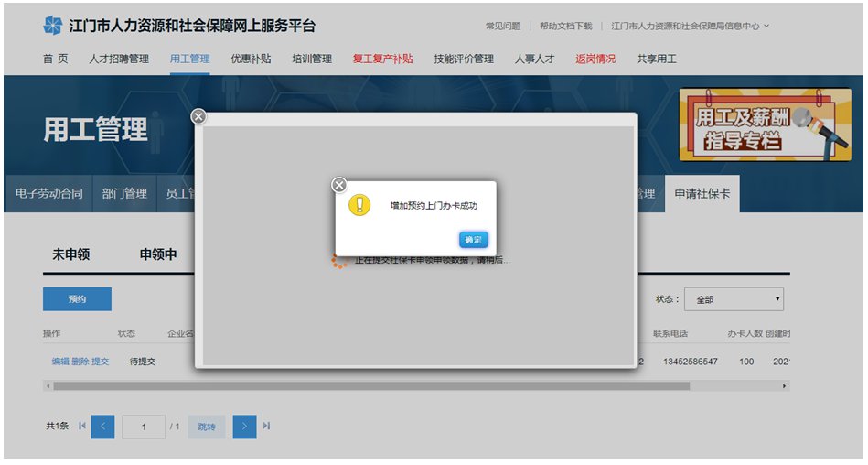Switch to 申请社保卡 tab

(702, 193)
